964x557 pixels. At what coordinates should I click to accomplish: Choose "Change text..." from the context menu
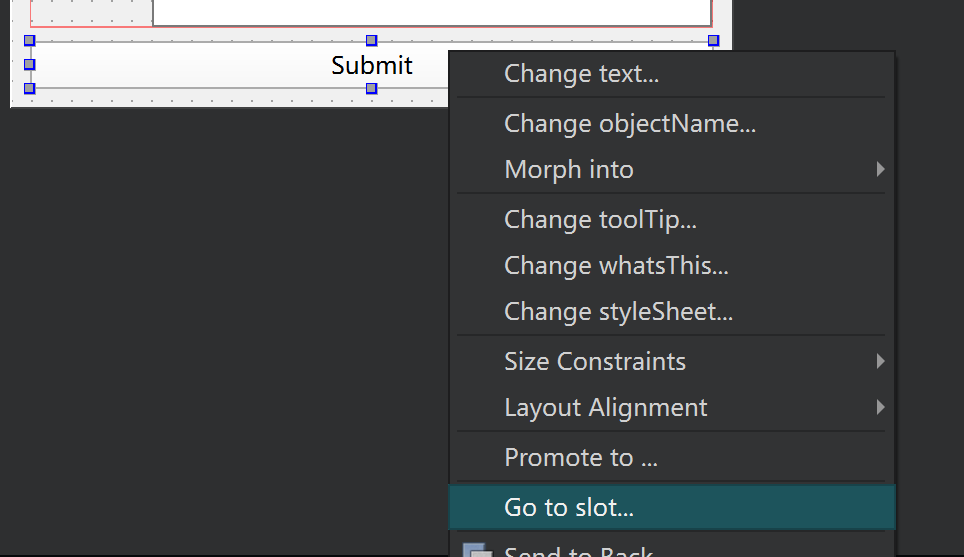(x=581, y=74)
